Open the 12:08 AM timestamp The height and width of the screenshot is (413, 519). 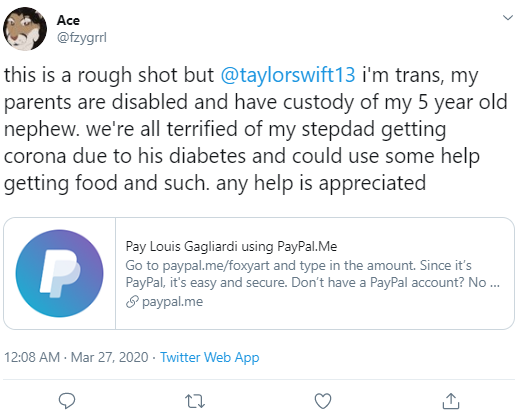(x=32, y=357)
